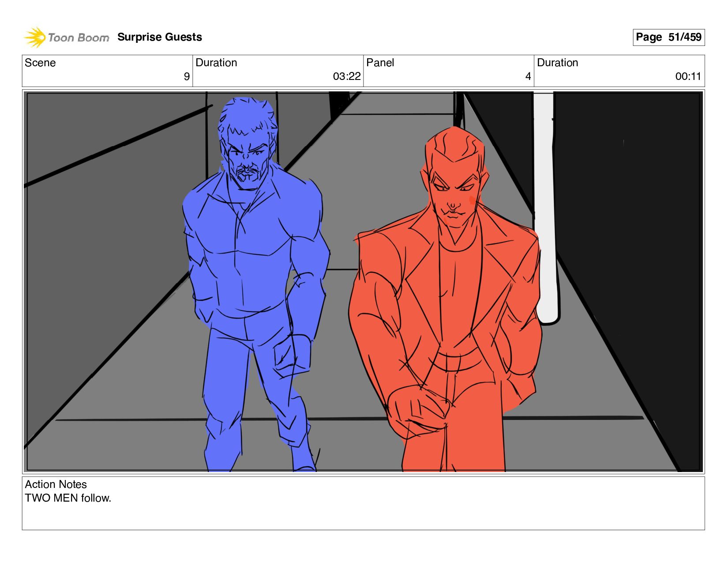Click the scene duration value '03:22'
The width and height of the screenshot is (728, 563).
[347, 76]
